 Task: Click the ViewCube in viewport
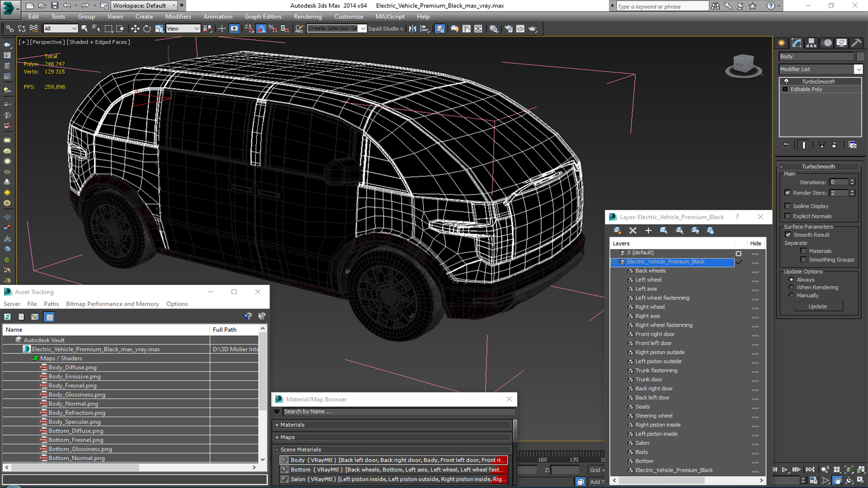743,66
